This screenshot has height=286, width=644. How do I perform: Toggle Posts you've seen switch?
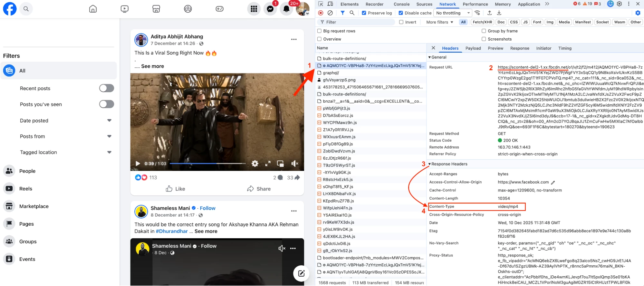[x=107, y=104]
